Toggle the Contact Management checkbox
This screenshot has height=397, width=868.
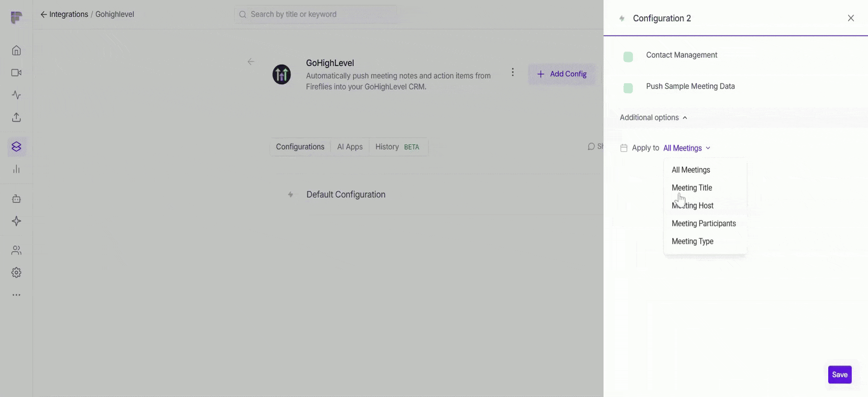click(x=628, y=57)
